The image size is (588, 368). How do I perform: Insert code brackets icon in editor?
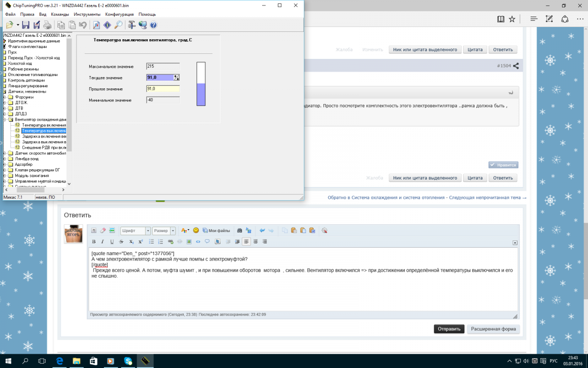[x=198, y=241]
